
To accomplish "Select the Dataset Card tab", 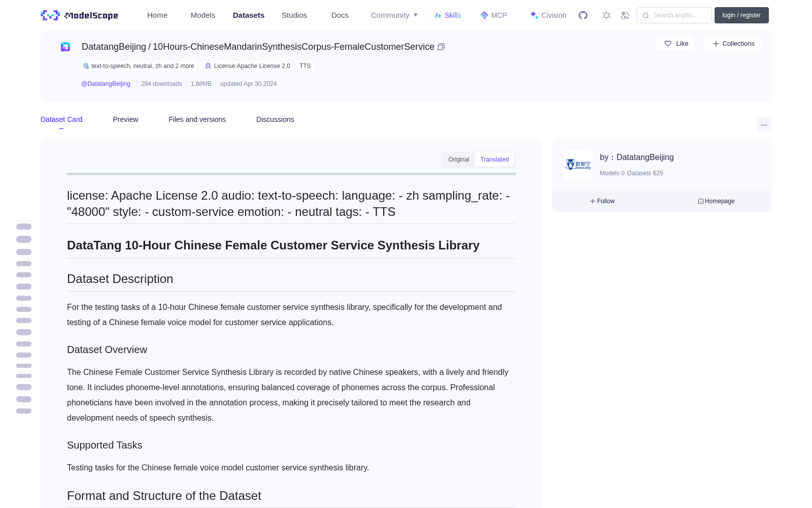I will pos(61,119).
